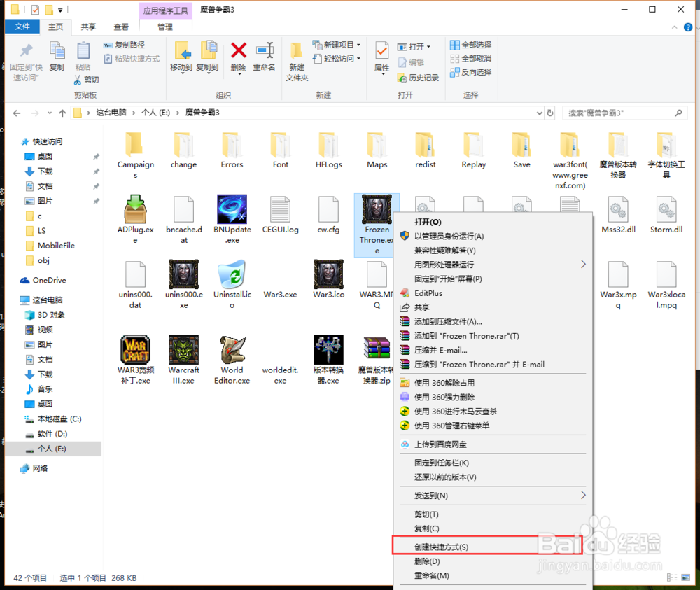This screenshot has height=590, width=700.
Task: Choose Open in context menu
Action: [x=493, y=222]
